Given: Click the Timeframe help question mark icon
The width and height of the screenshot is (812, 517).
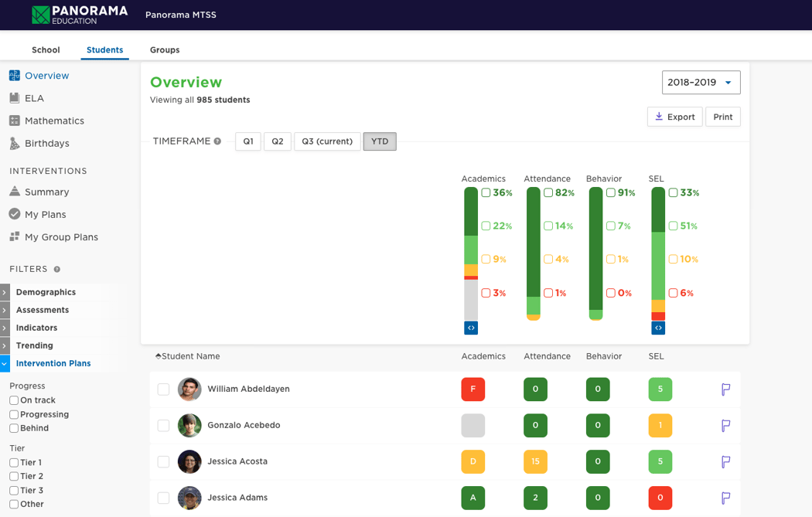Looking at the screenshot, I should click(217, 141).
